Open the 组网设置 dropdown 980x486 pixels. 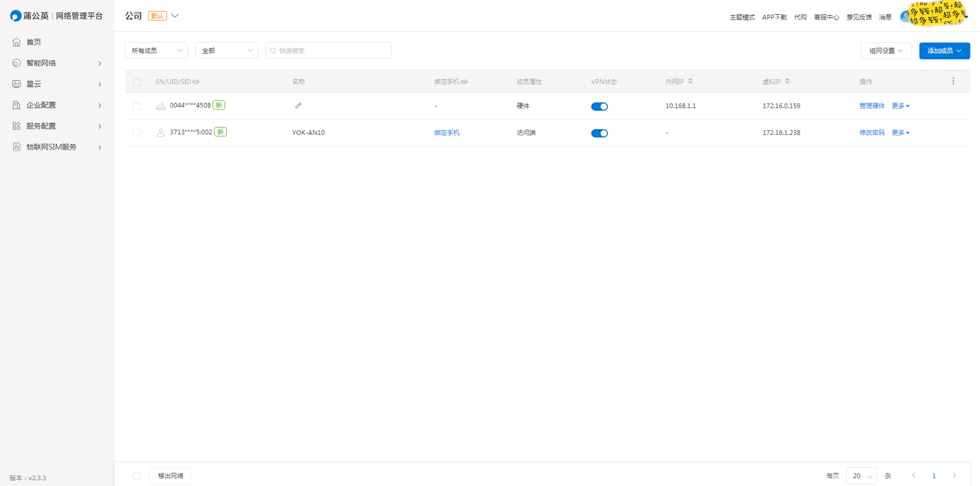(x=886, y=51)
